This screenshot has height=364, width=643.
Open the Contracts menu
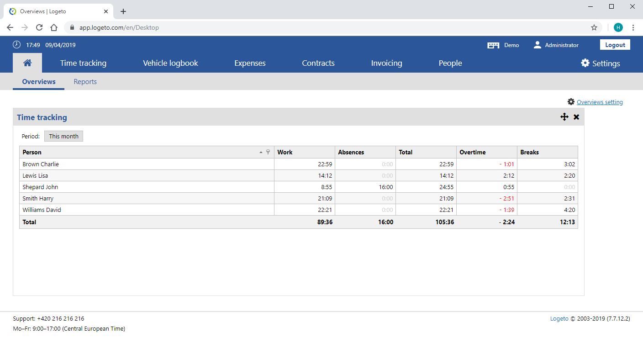click(x=318, y=63)
